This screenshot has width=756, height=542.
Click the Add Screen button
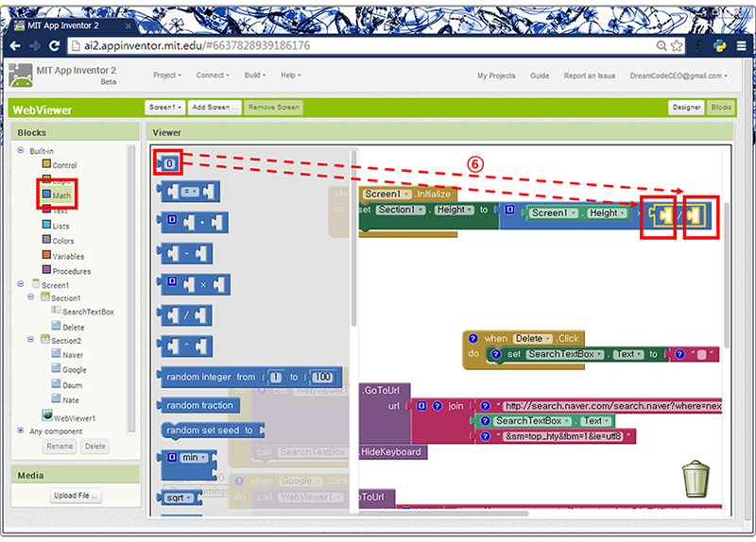point(215,108)
